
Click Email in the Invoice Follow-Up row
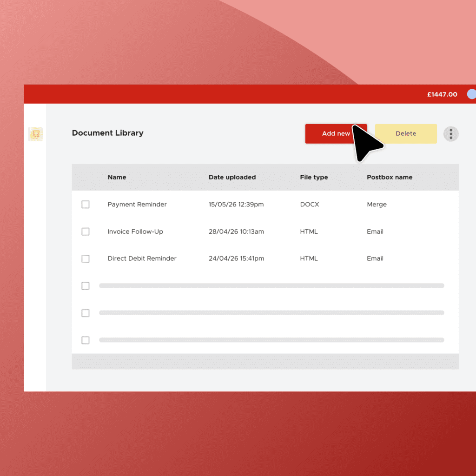[375, 231]
